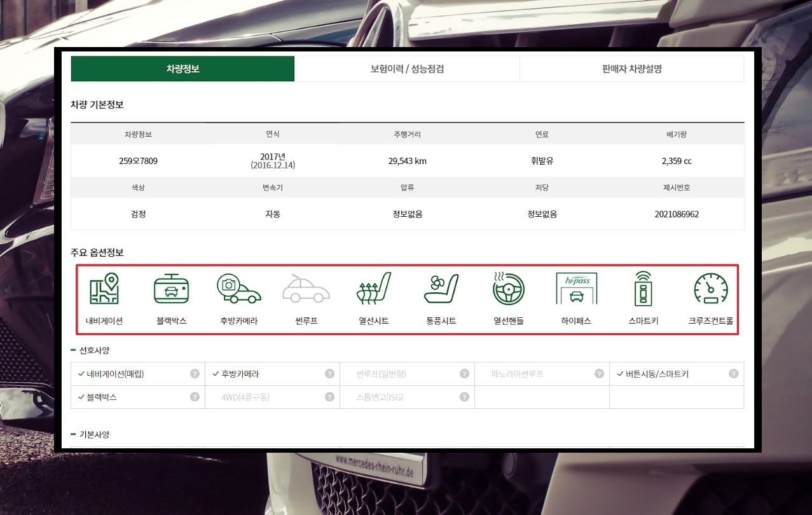
Task: Click the 통풍시트 ventilated seat icon
Action: click(441, 289)
